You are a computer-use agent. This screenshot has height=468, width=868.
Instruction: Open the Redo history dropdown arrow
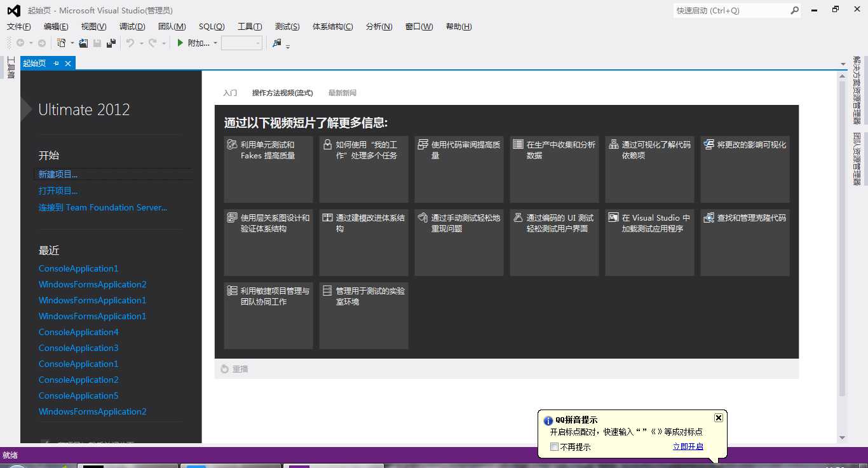[x=163, y=43]
